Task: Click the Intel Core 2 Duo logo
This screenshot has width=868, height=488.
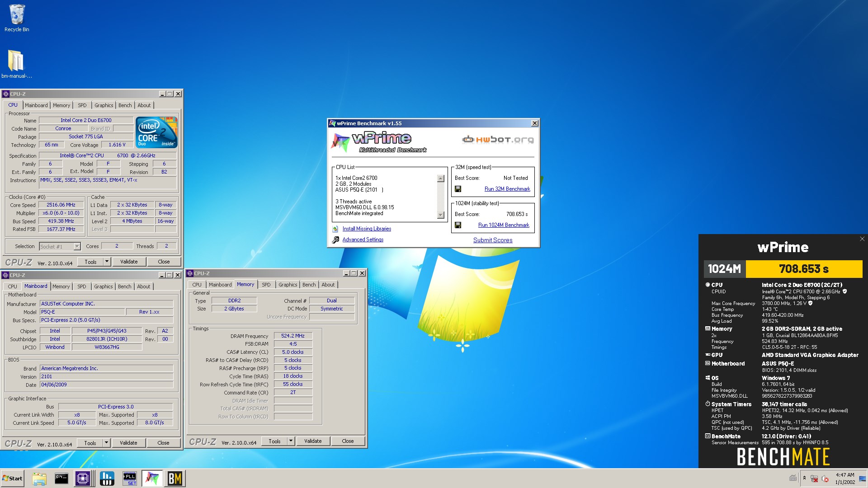Action: (x=157, y=132)
